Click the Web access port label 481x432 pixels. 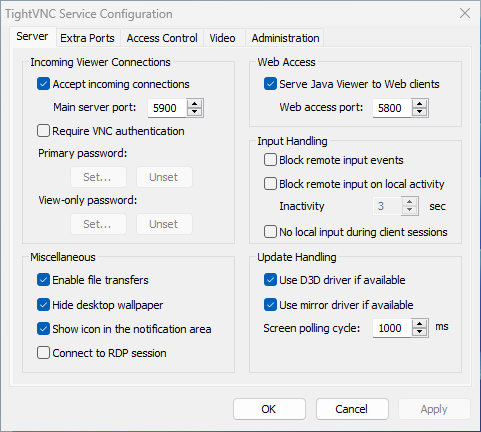pos(321,107)
